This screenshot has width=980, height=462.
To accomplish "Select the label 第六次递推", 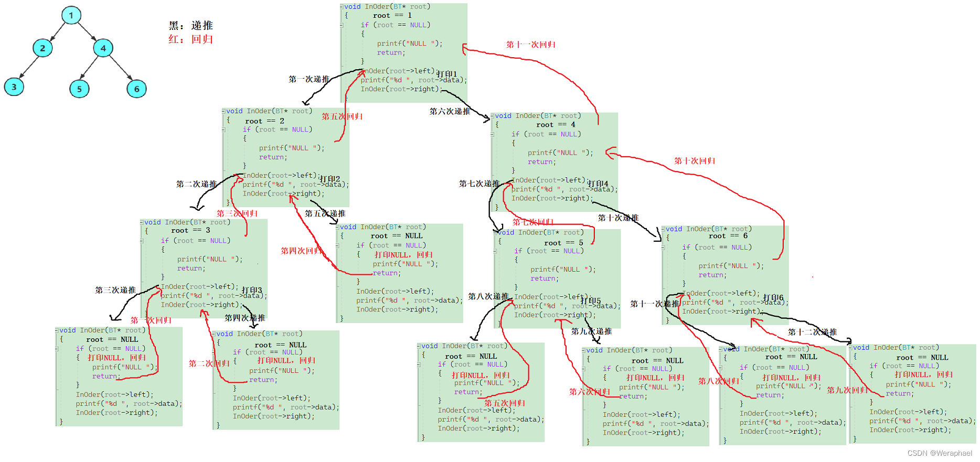I will coord(450,111).
